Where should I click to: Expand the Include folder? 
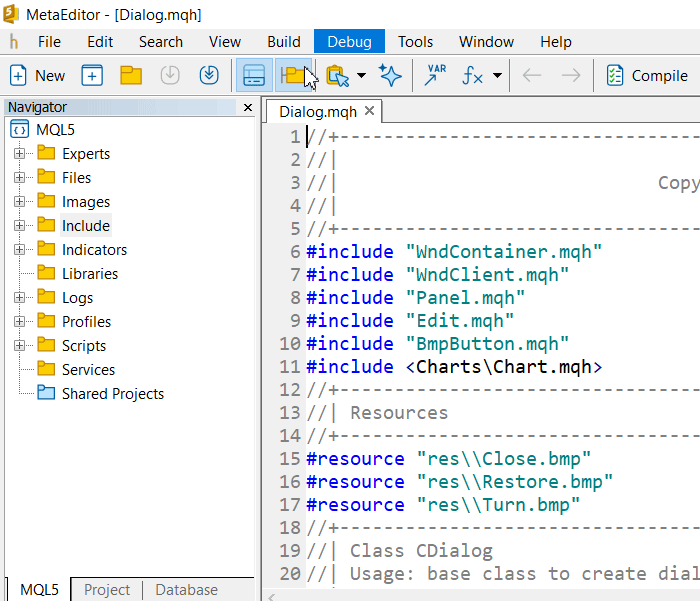click(19, 225)
